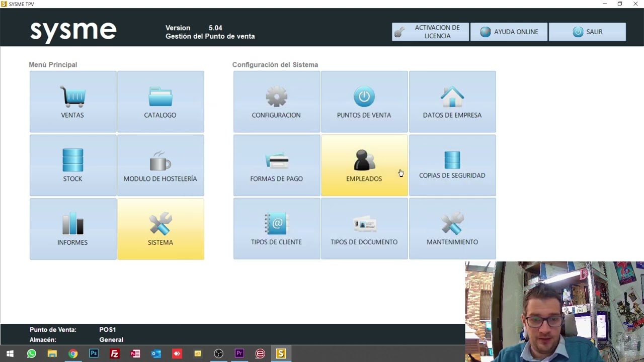Open the TIPOS DE DOCUMENTO tile
The height and width of the screenshot is (362, 644).
[x=364, y=229]
